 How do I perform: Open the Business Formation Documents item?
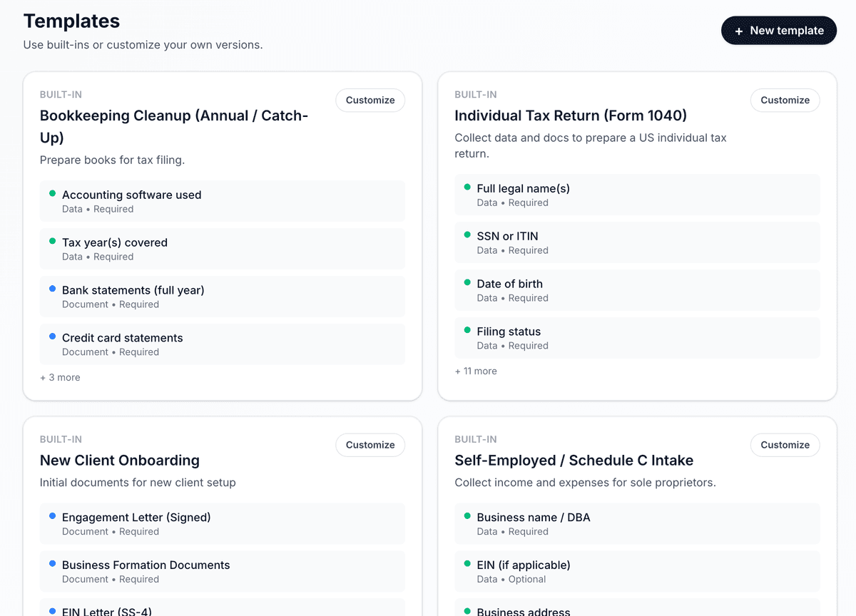pos(222,571)
